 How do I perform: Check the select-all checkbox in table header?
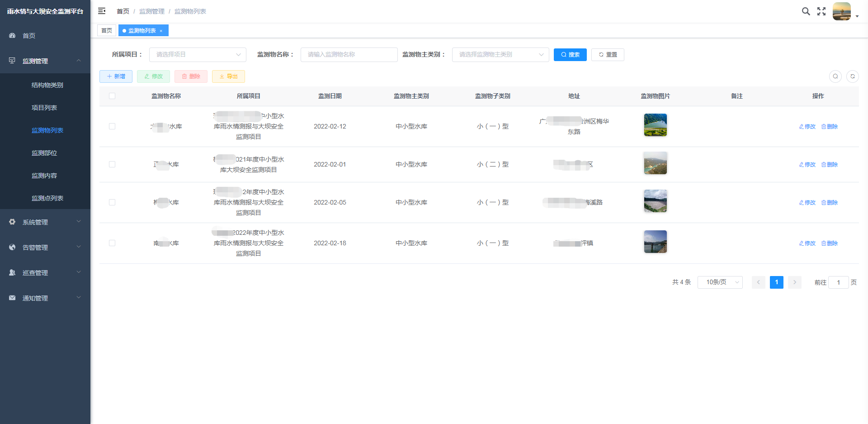[112, 96]
